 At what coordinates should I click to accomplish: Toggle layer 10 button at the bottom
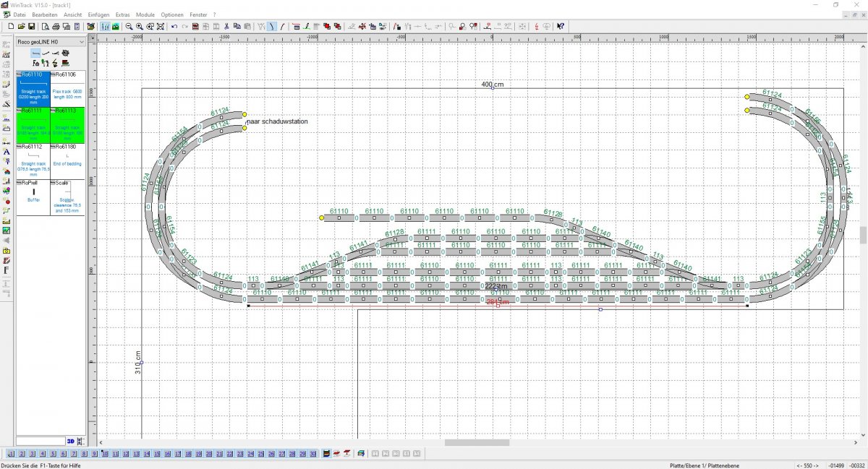click(105, 454)
